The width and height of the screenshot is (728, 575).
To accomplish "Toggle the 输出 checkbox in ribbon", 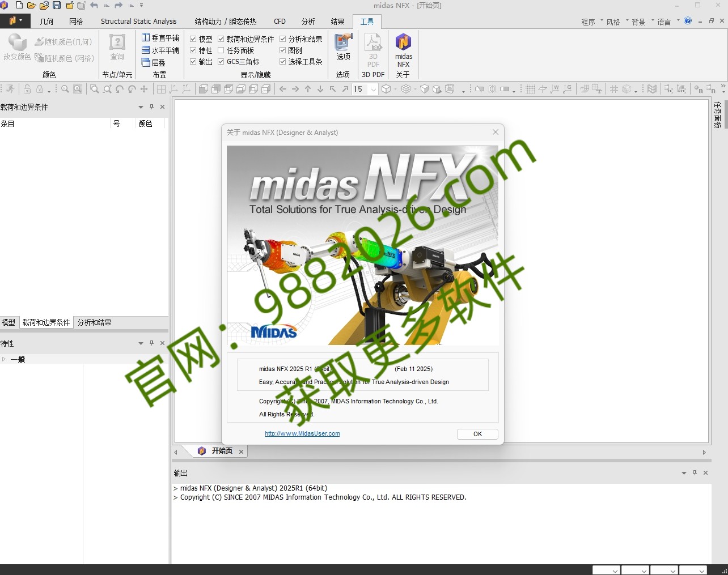I will click(193, 61).
